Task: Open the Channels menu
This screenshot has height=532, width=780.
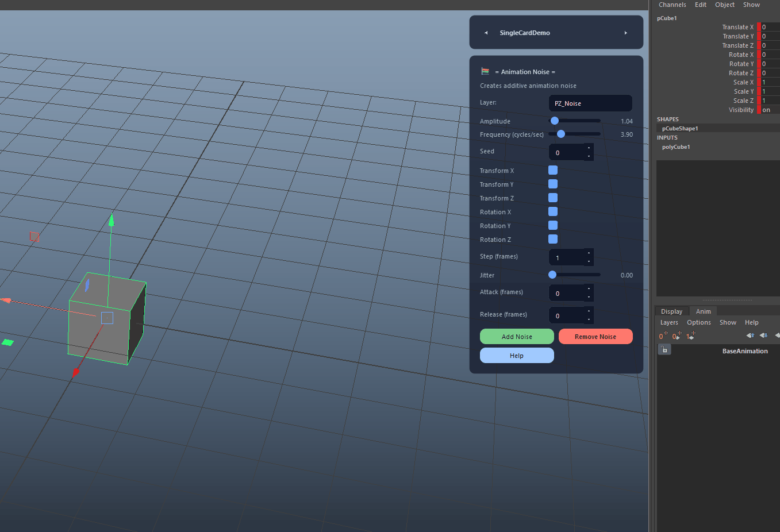Action: point(672,5)
